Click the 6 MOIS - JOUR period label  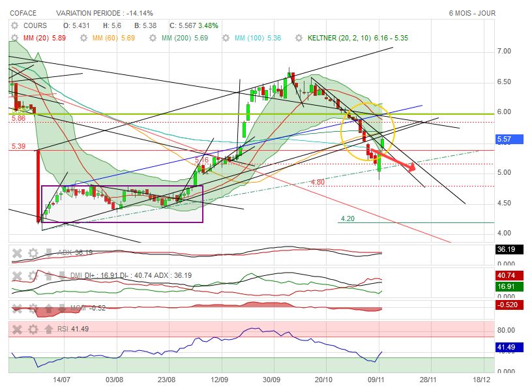[x=472, y=13]
